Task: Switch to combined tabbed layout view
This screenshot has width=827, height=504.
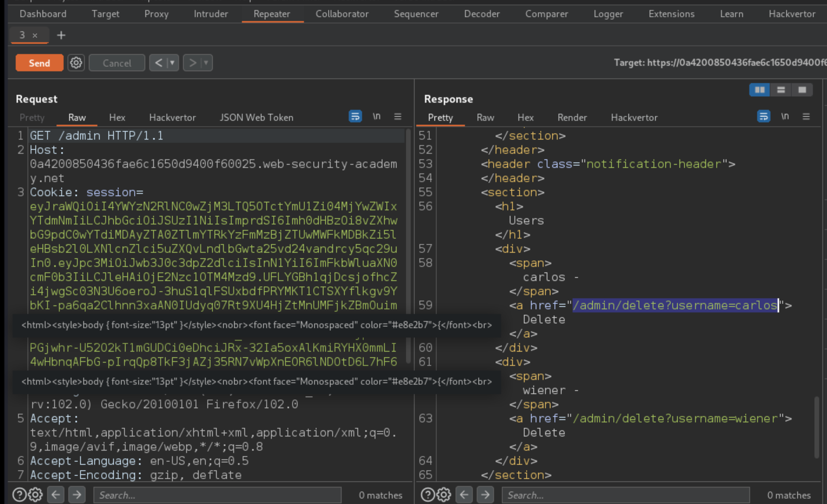Action: point(802,90)
